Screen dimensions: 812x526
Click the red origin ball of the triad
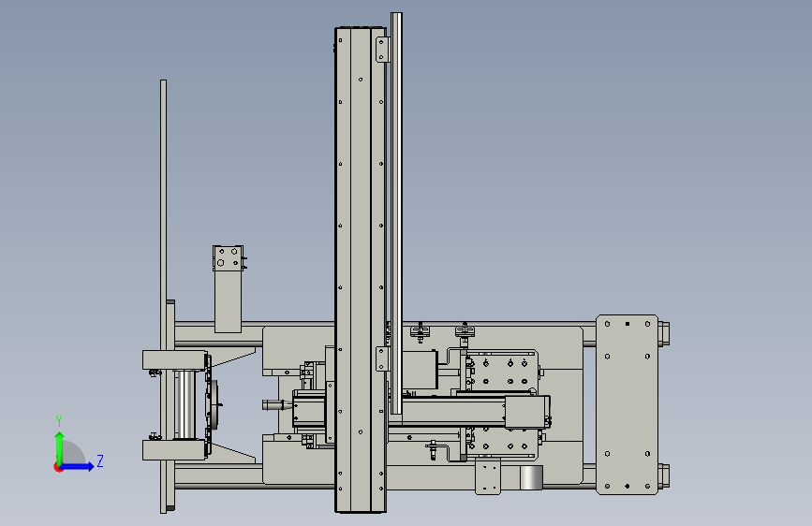pyautogui.click(x=58, y=467)
